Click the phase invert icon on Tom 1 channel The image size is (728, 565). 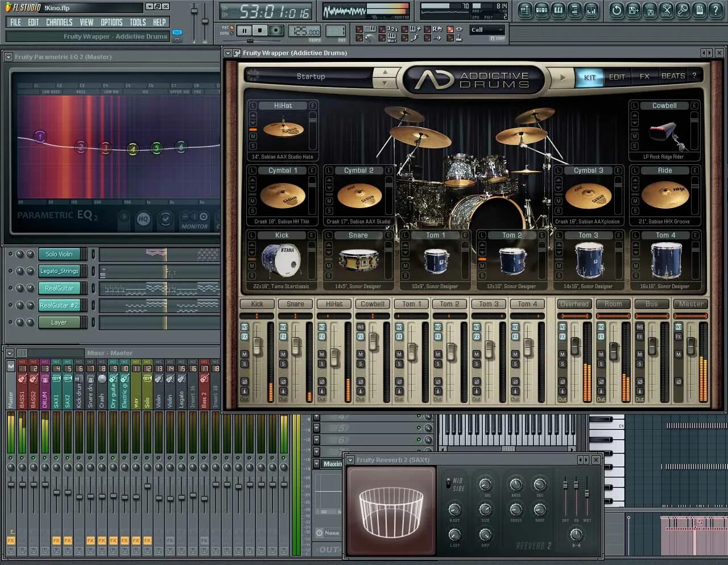pos(399,381)
